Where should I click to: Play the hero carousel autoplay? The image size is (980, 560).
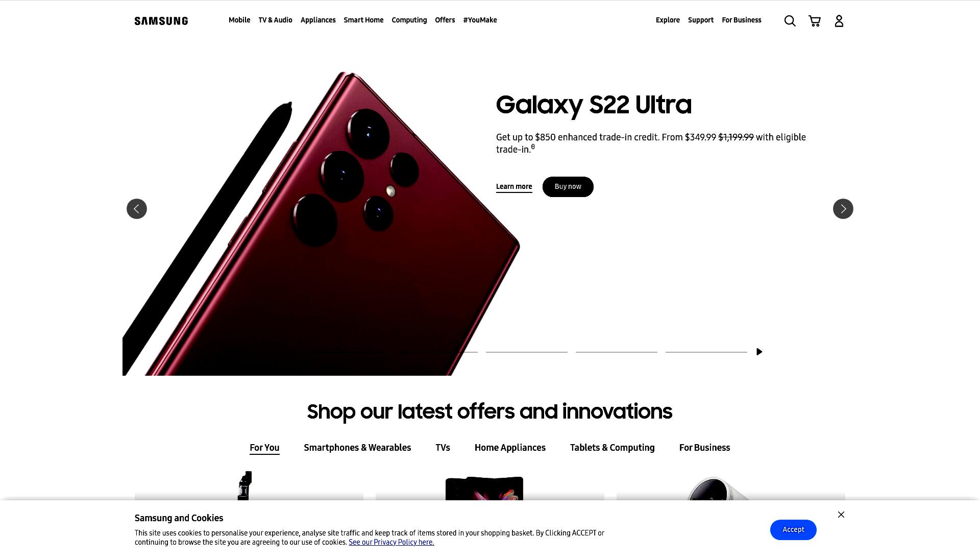click(759, 352)
